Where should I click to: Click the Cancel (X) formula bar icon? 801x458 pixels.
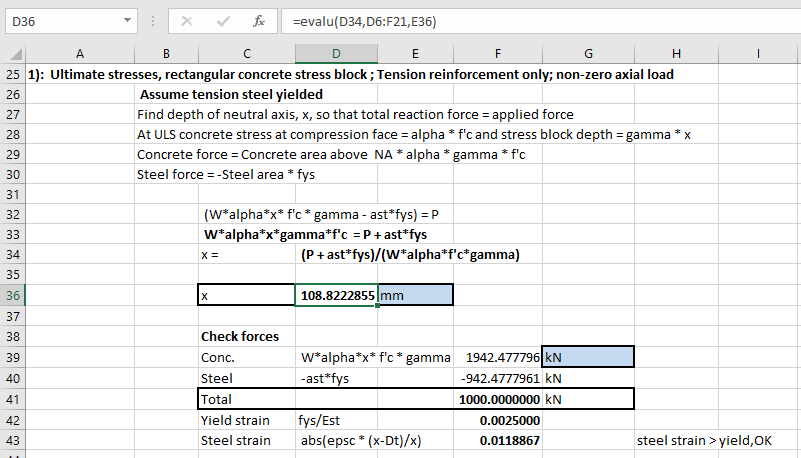point(187,20)
